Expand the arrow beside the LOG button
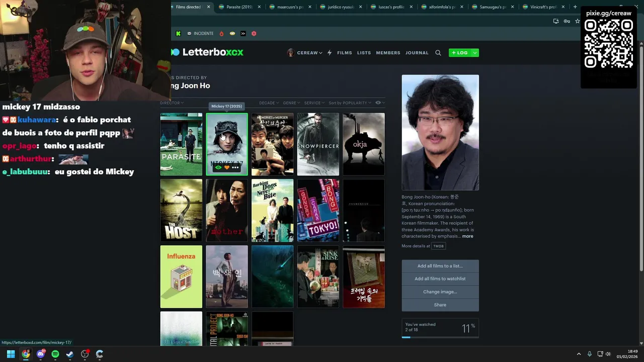The image size is (644, 362). (x=475, y=53)
